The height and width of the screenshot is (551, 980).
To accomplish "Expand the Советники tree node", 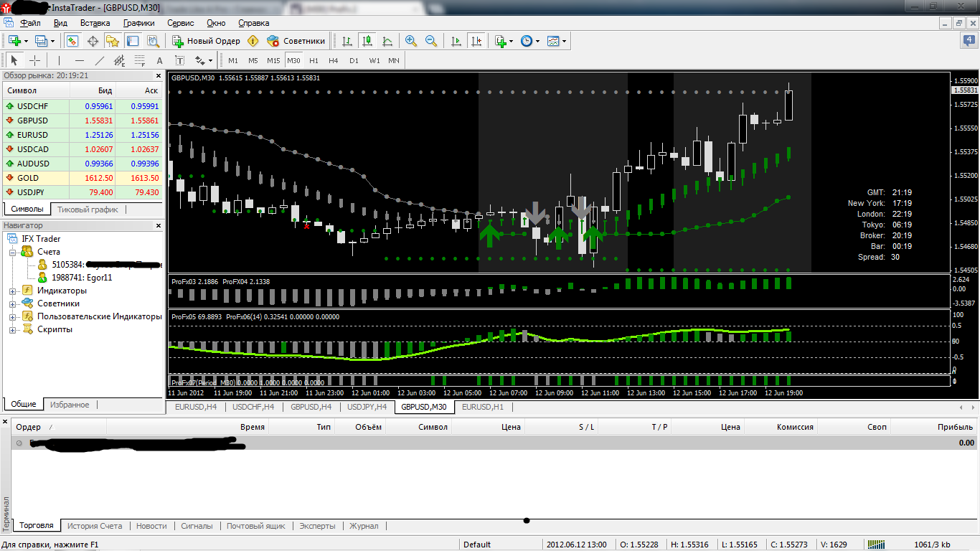I will tap(12, 303).
